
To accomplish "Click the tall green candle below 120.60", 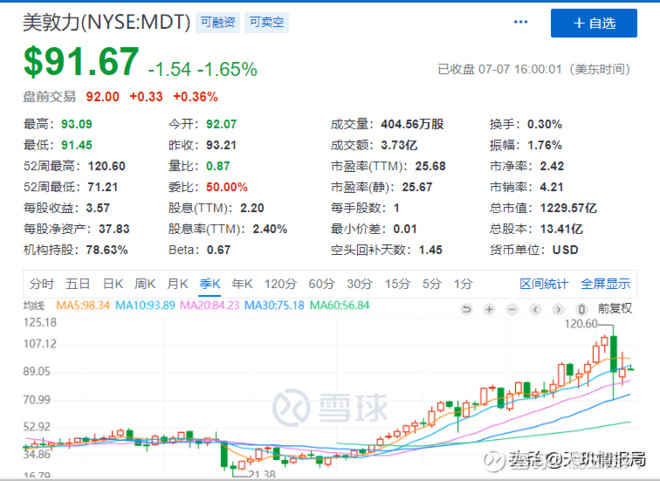I will tap(614, 353).
